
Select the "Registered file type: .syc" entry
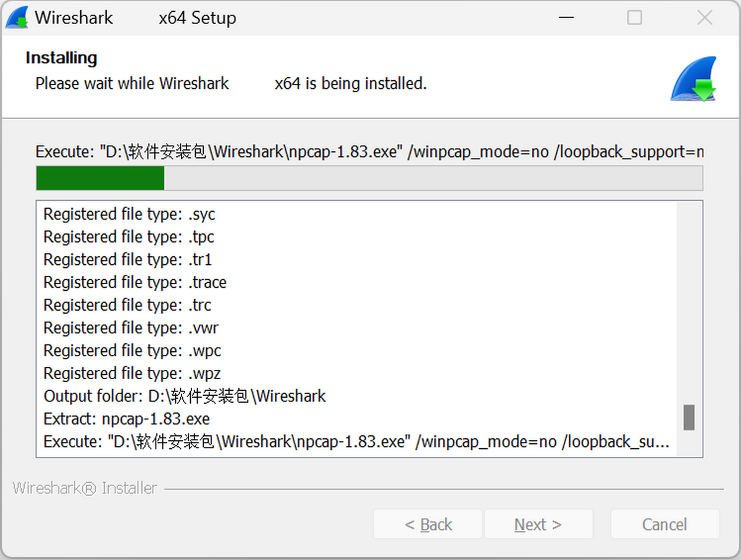(x=129, y=214)
